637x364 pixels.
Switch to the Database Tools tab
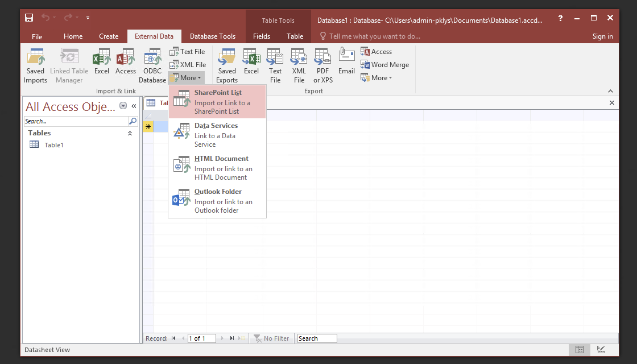pos(213,36)
